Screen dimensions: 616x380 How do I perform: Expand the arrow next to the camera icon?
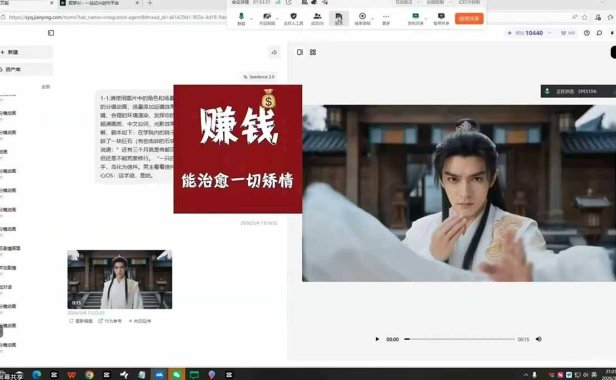click(x=278, y=18)
